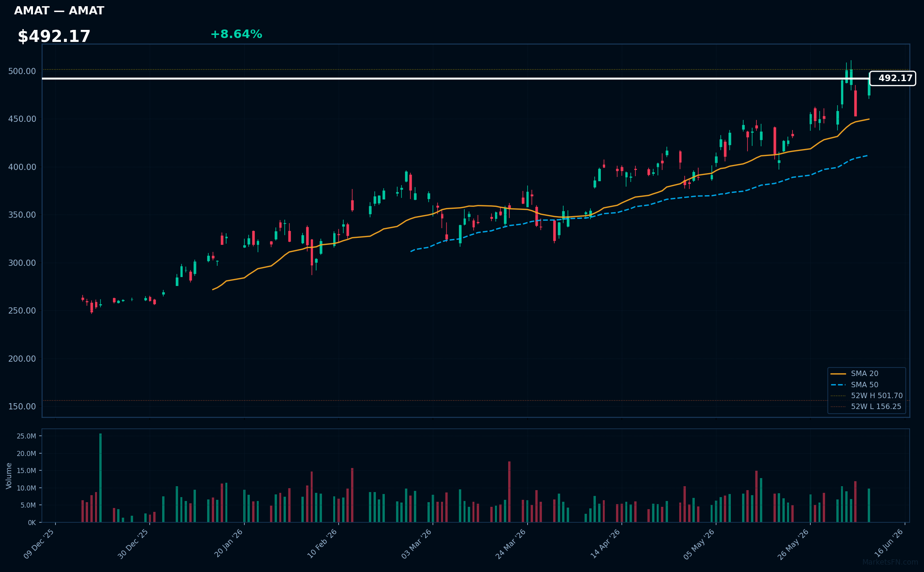Viewport: 924px width, 572px height.
Task: Click the AMAT — AMAT chart title
Action: point(59,11)
